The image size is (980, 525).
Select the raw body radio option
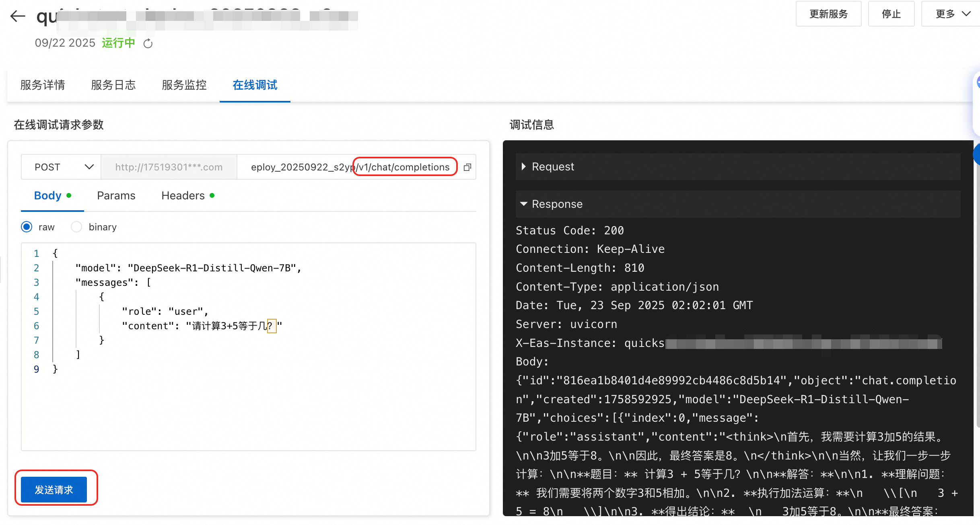pyautogui.click(x=27, y=227)
